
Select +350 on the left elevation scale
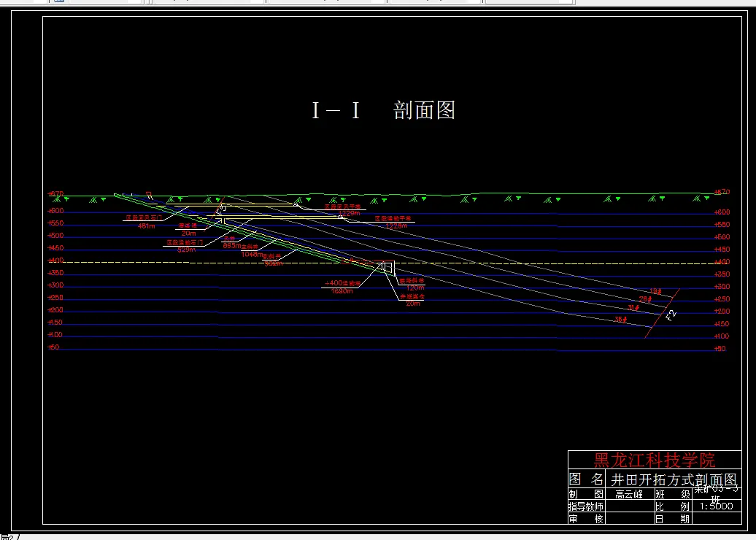click(x=55, y=273)
